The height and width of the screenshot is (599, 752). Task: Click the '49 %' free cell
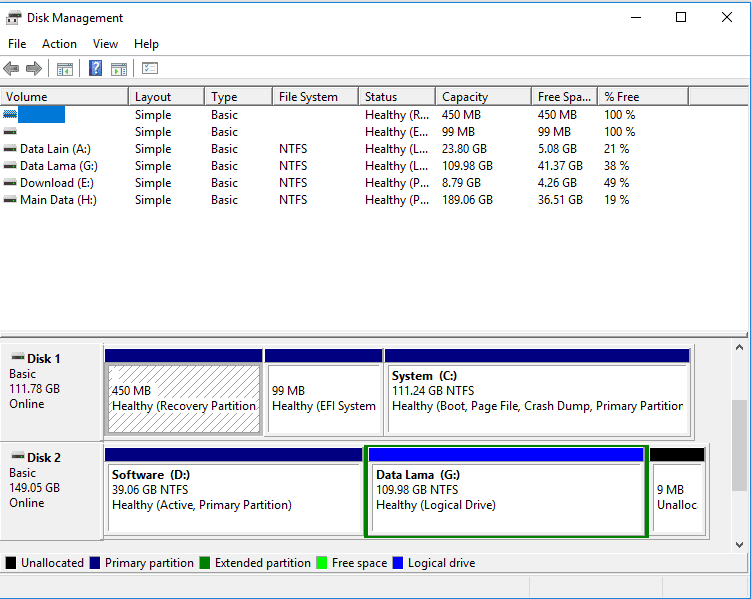coord(616,183)
